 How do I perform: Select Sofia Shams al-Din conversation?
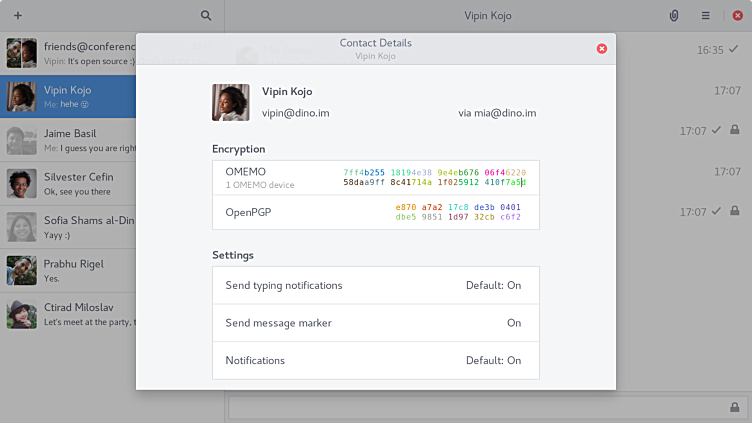[x=68, y=228]
